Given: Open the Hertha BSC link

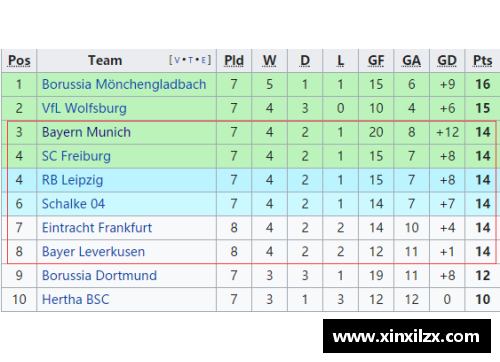Looking at the screenshot, I should pyautogui.click(x=76, y=300).
